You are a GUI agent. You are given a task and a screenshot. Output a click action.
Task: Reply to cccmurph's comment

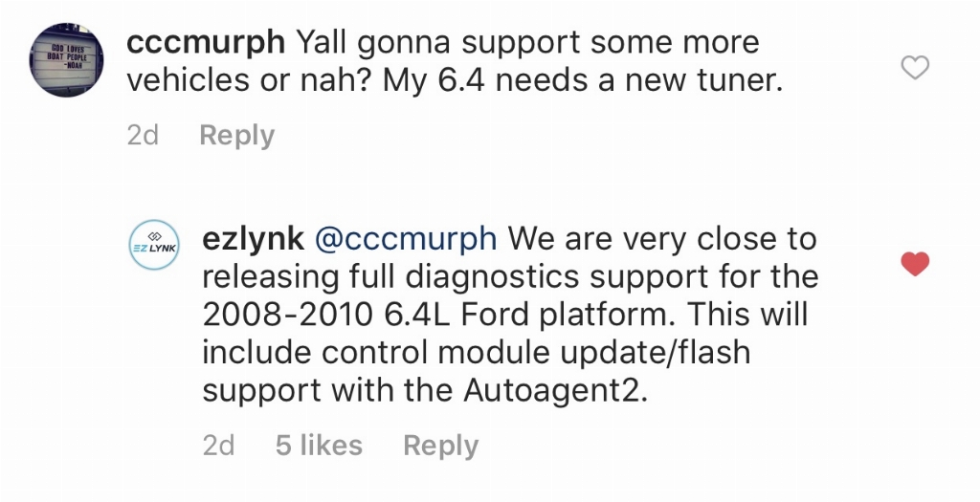pos(237,136)
